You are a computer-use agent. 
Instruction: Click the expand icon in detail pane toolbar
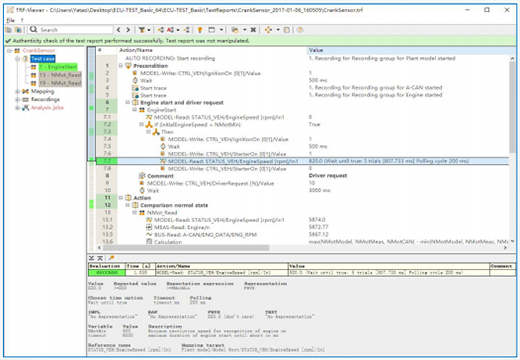100,258
